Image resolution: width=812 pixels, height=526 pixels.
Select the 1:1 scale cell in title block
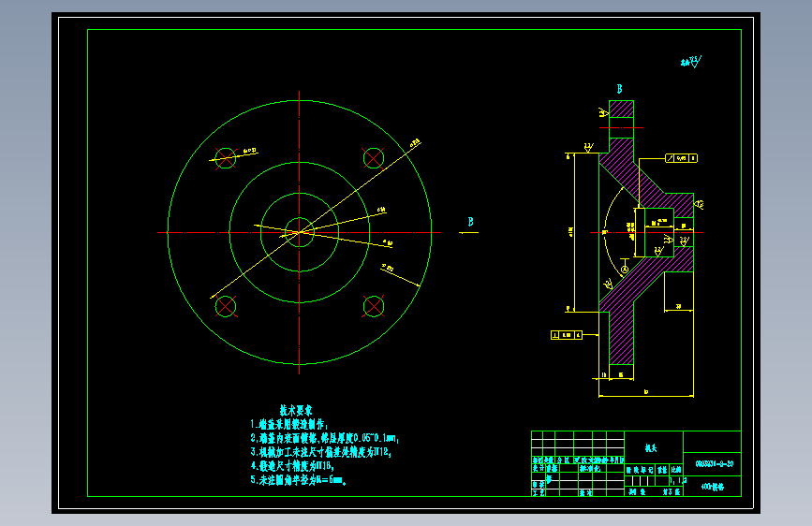point(677,481)
